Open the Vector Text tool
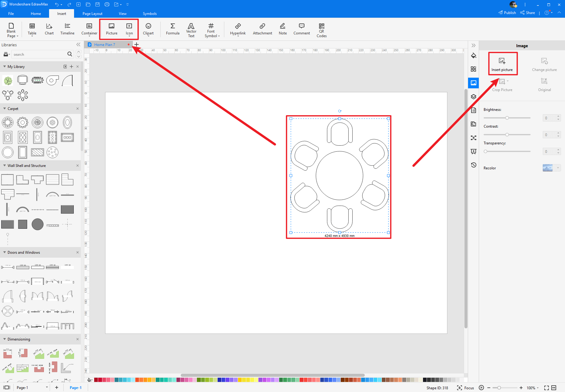 click(191, 30)
